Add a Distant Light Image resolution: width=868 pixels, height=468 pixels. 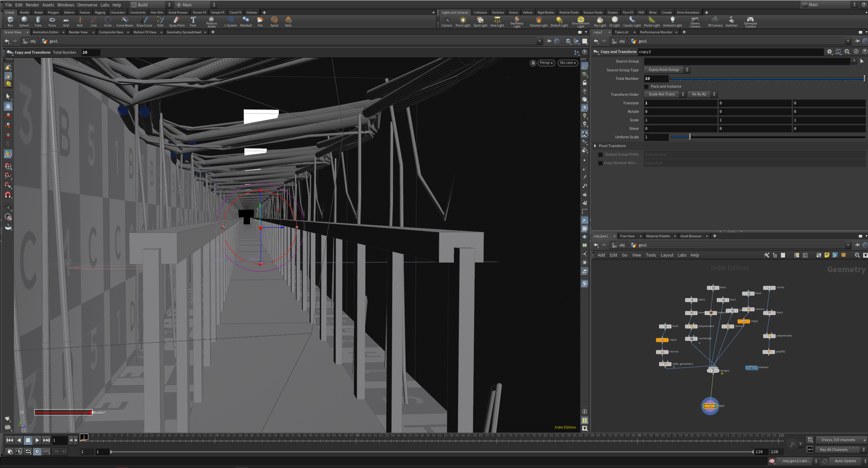559,22
